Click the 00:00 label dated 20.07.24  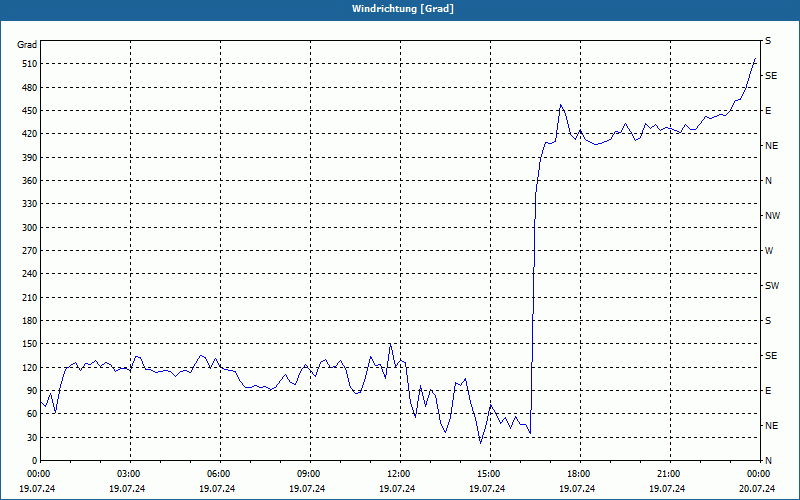coord(760,474)
